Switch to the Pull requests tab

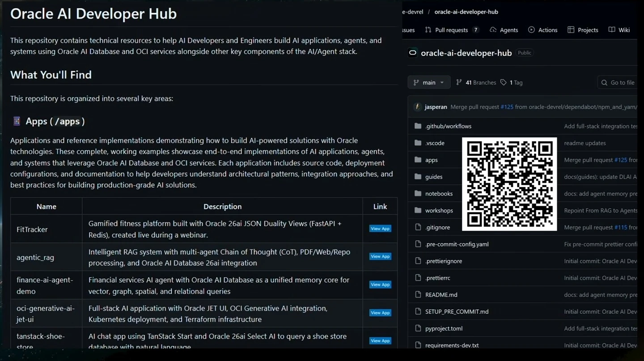pyautogui.click(x=452, y=30)
